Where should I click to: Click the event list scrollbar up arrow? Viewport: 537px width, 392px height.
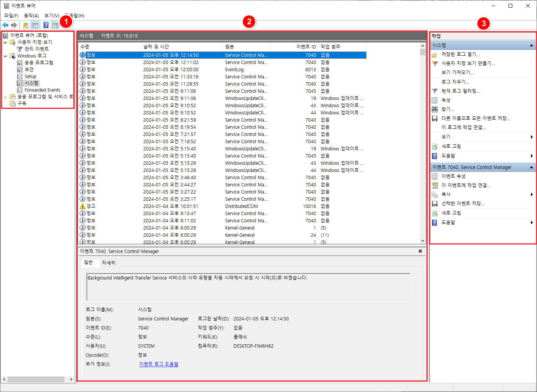click(x=423, y=46)
